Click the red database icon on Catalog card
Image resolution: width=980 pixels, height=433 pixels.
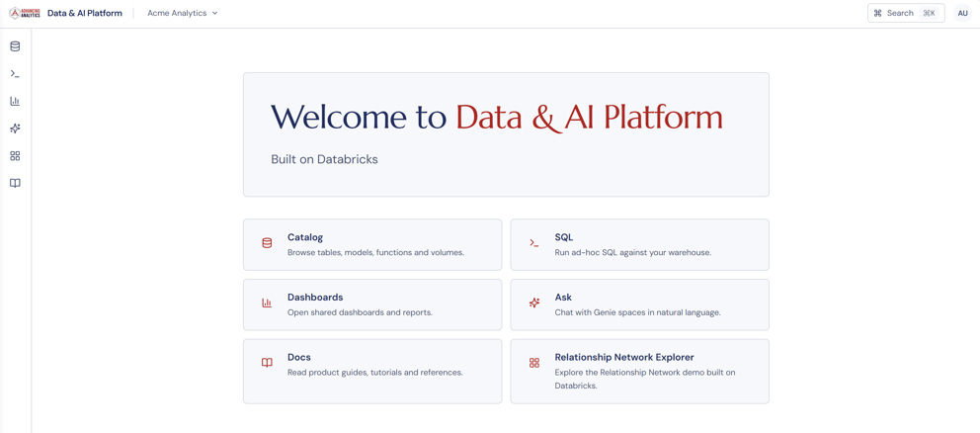click(267, 243)
